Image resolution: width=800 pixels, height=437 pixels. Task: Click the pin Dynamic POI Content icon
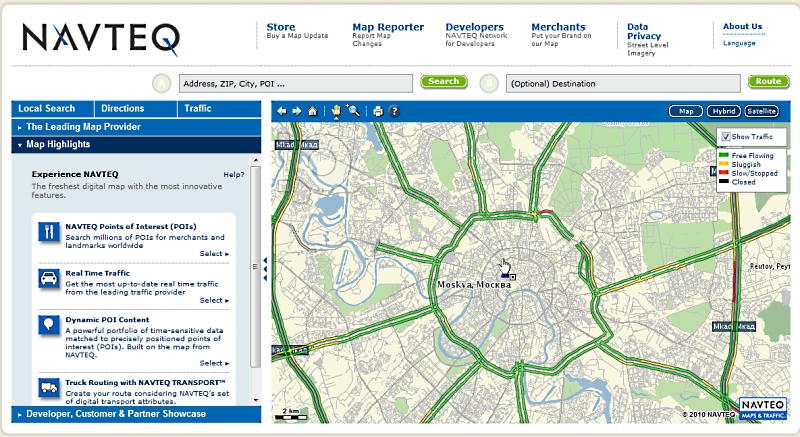(x=49, y=325)
